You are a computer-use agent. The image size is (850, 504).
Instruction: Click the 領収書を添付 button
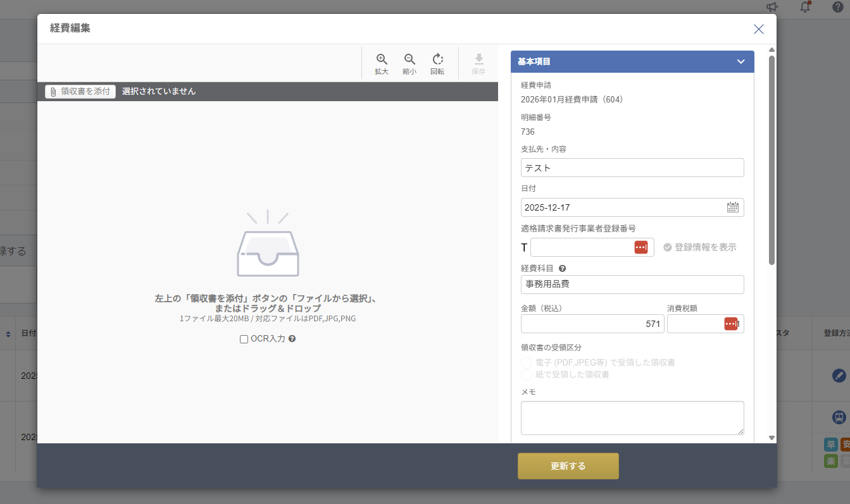(80, 92)
